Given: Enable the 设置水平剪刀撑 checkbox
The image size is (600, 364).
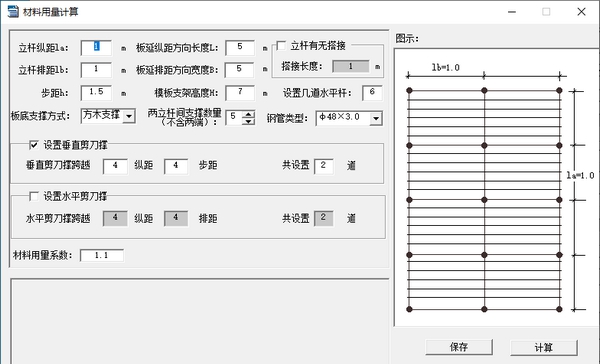Looking at the screenshot, I should point(34,196).
